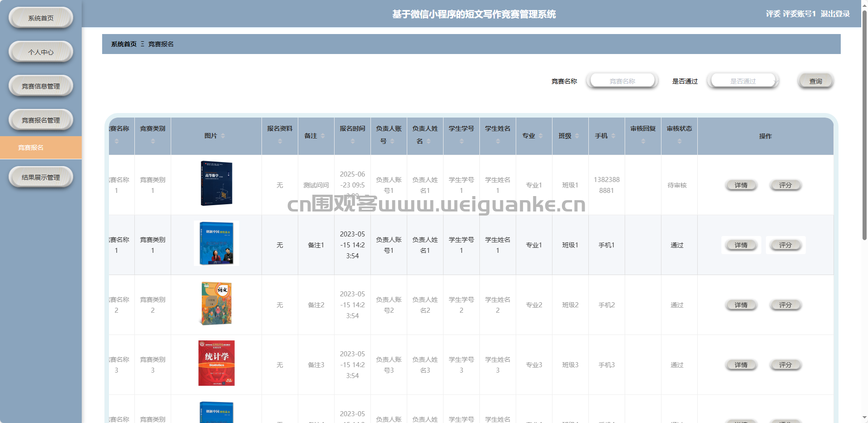Screen dimensions: 868x423
Task: Sort by 备注 column arrows
Action: coord(323,136)
